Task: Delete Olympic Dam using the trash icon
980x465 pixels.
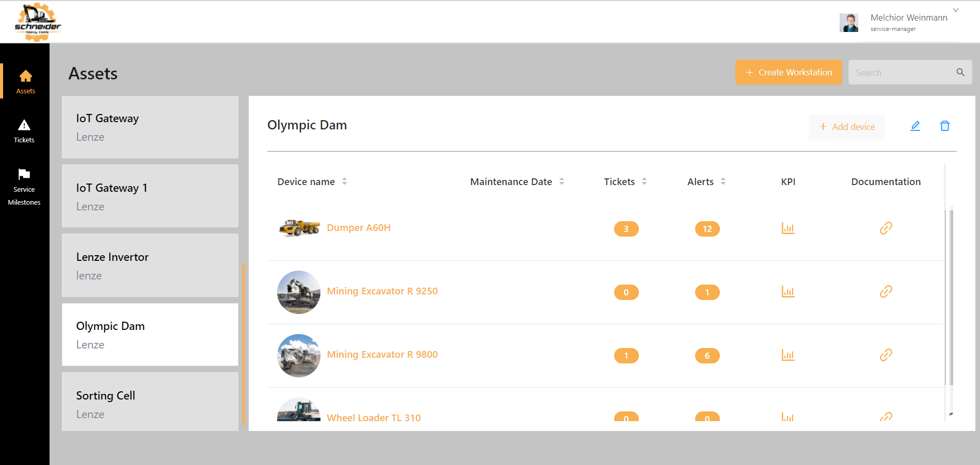Action: click(944, 126)
